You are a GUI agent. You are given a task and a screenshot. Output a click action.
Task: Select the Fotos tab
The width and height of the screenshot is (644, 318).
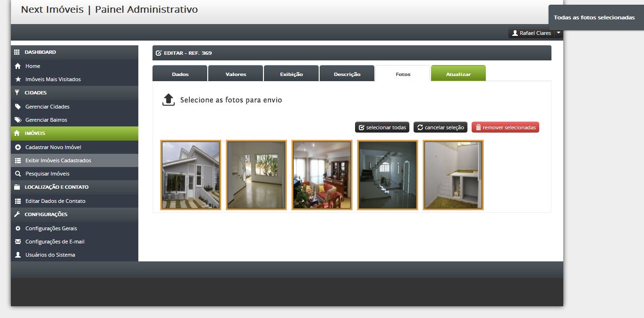(403, 74)
